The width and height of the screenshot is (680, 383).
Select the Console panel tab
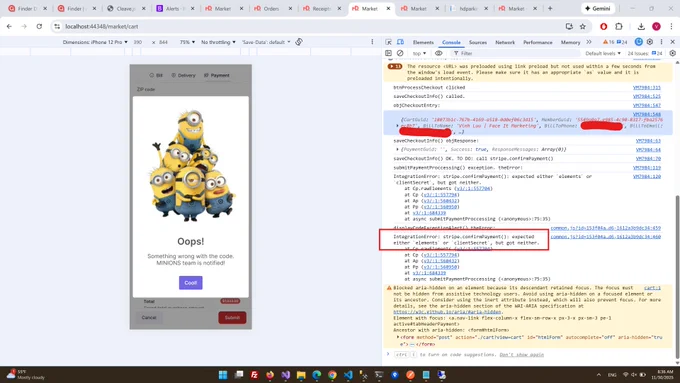[x=451, y=42]
